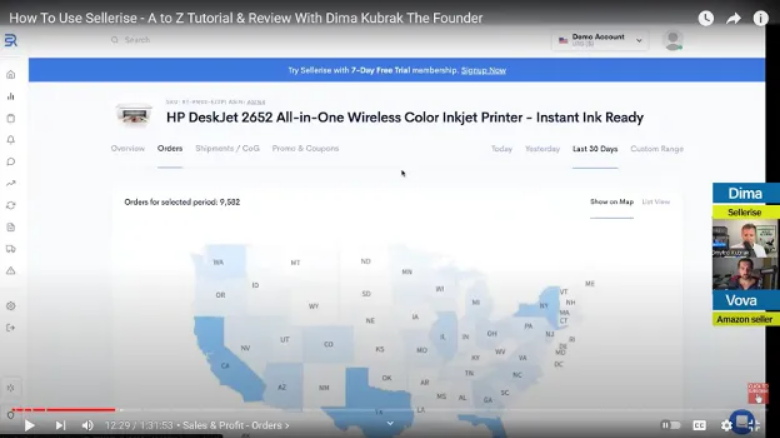This screenshot has height=438, width=780.
Task: Open the document sidebar icon
Action: pos(11,227)
